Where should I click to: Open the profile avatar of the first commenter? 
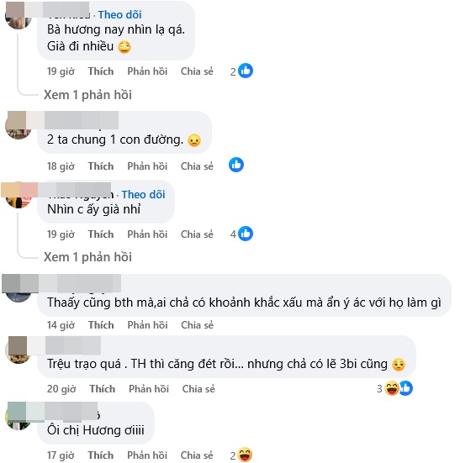point(19,18)
